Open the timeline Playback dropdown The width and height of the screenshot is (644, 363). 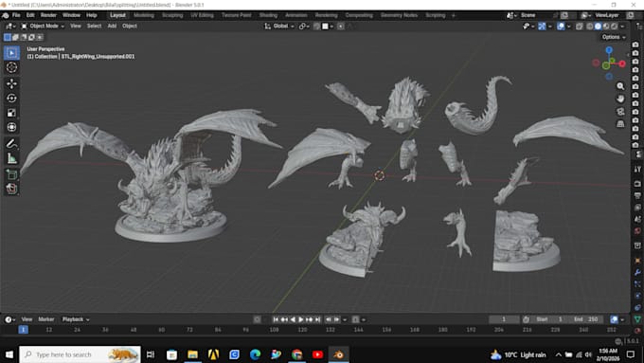click(x=76, y=319)
